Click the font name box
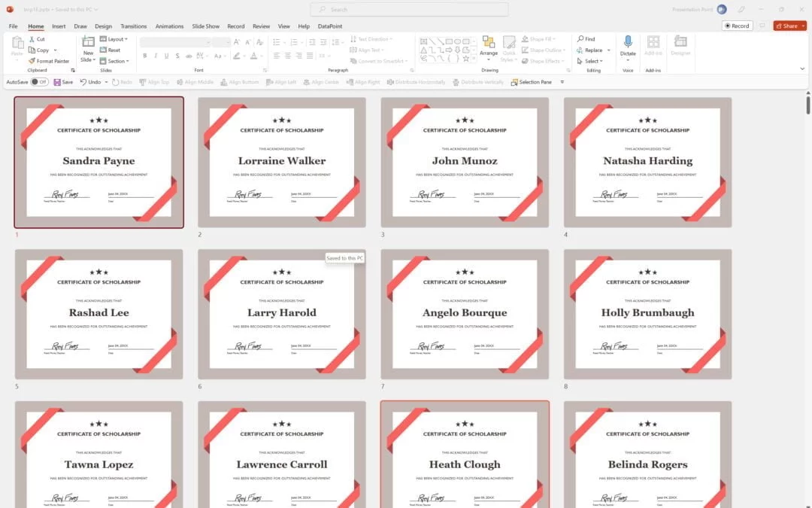The image size is (812, 508). pyautogui.click(x=174, y=42)
